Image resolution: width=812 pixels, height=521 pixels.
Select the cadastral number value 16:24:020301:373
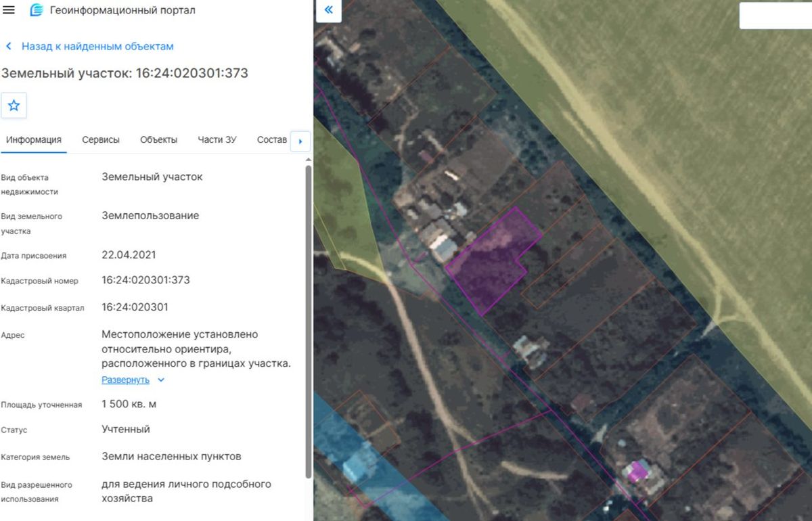[x=145, y=280]
